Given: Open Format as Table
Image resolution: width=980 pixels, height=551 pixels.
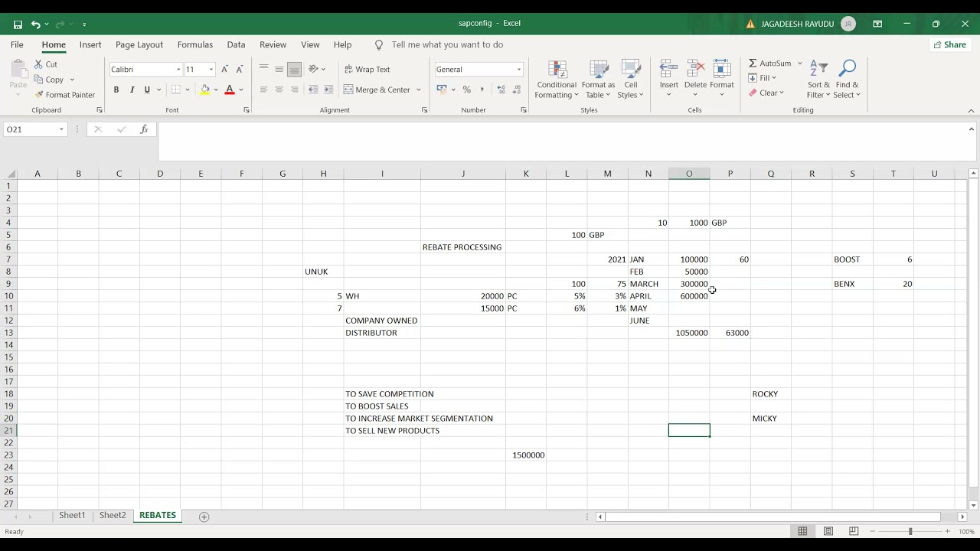Looking at the screenshot, I should (598, 80).
